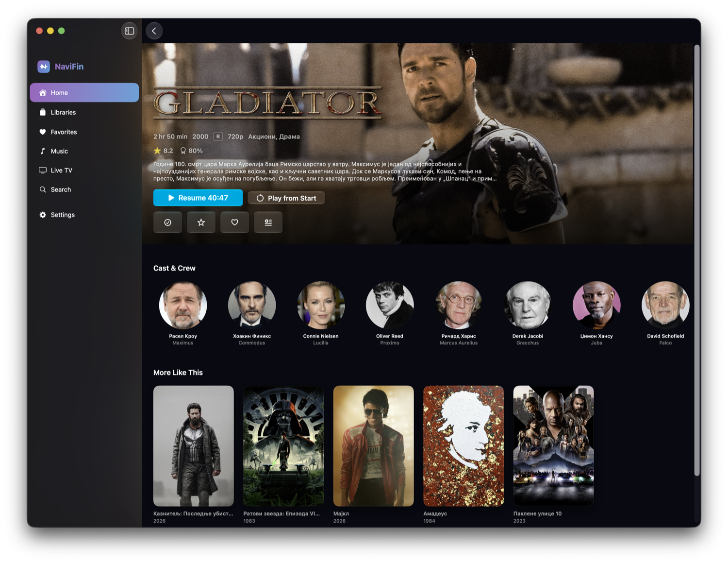This screenshot has width=728, height=563.
Task: Click the R rating badge
Action: 218,136
